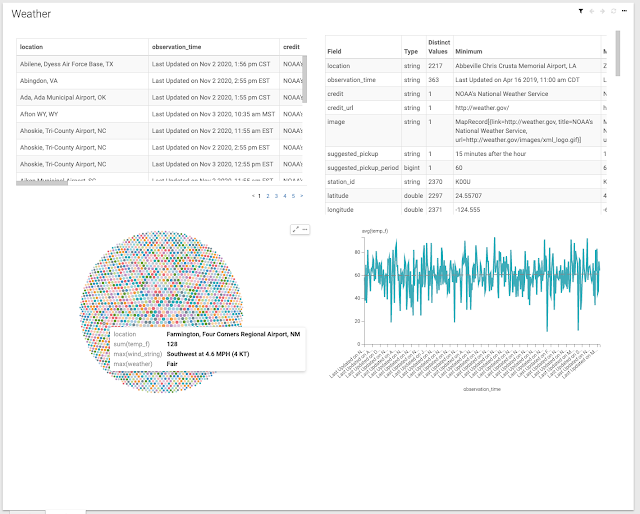Select Ada, Ada Municipal Airport, OK cell
This screenshot has width=640, height=514.
point(82,98)
